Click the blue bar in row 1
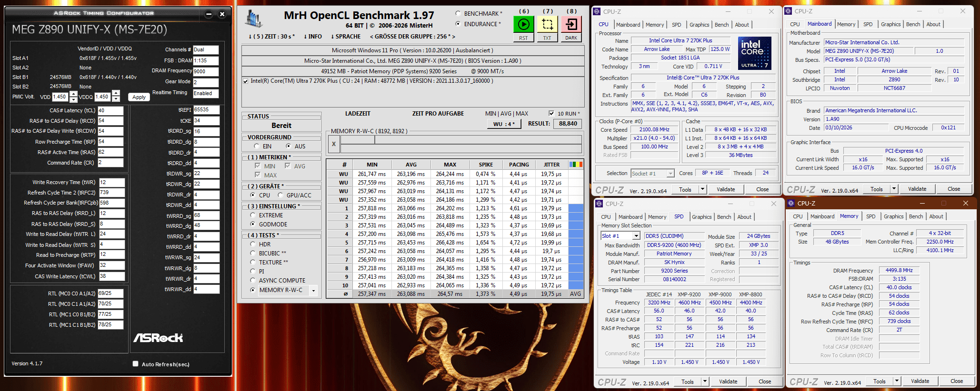 coord(576,208)
